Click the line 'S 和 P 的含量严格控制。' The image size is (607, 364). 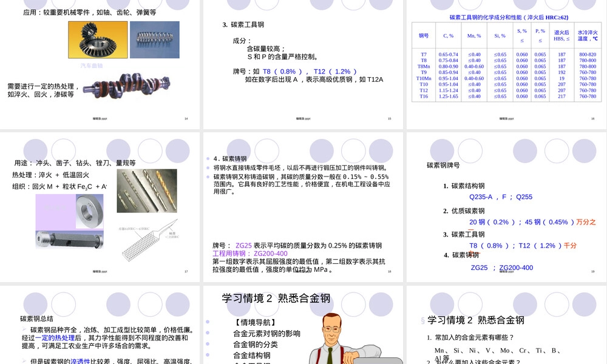[283, 56]
